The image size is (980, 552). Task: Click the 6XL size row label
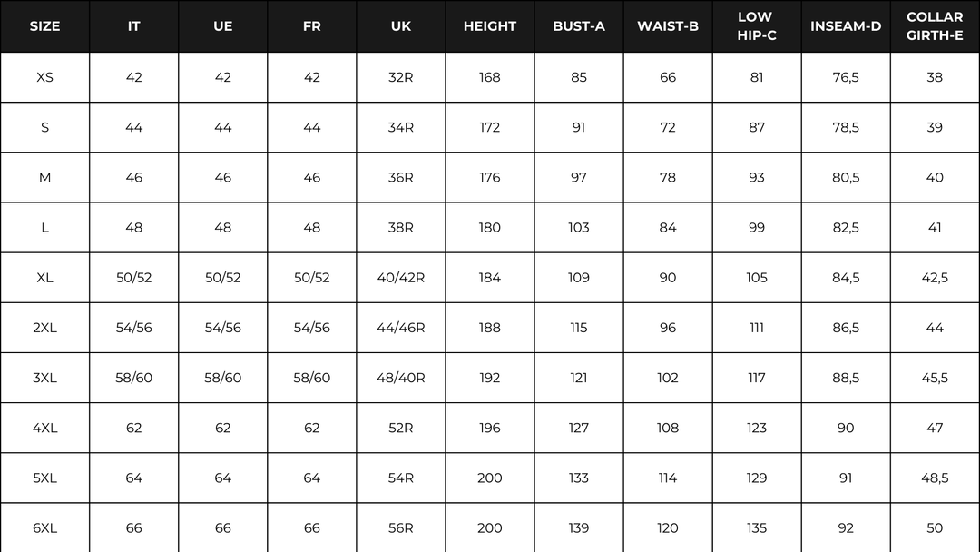tap(44, 527)
